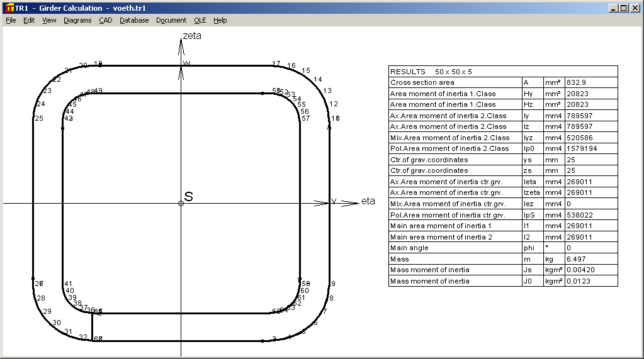Open the File menu
This screenshot has width=644, height=359.
pyautogui.click(x=11, y=20)
